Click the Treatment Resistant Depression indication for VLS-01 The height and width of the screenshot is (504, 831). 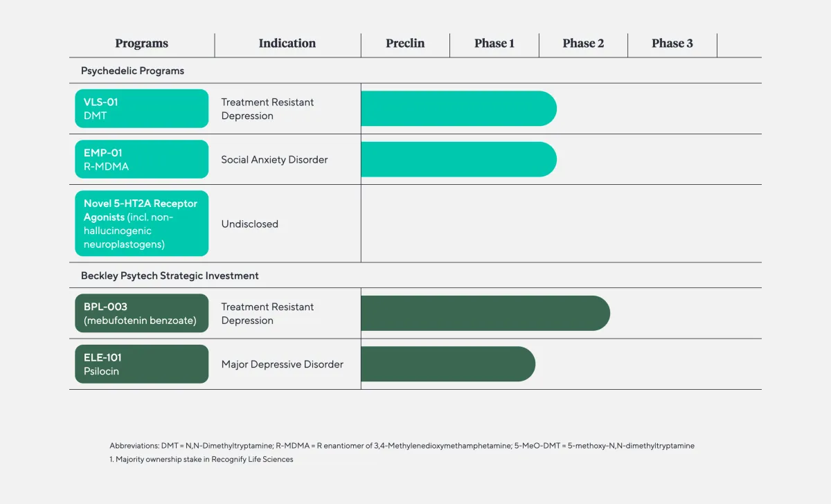click(267, 109)
